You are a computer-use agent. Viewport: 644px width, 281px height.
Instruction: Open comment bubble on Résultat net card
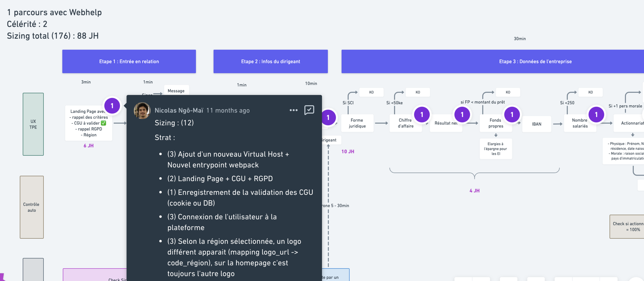coord(462,115)
